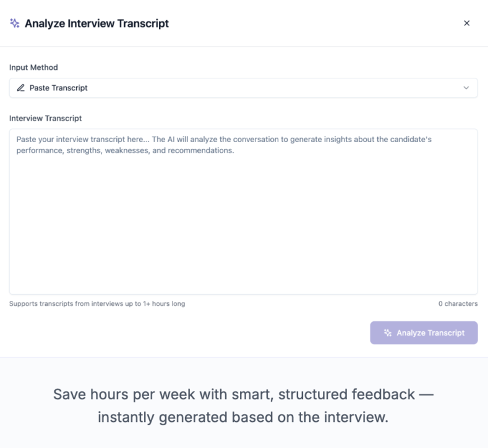Open the Paste Transcript dropdown
The height and width of the screenshot is (448, 488).
click(x=243, y=88)
